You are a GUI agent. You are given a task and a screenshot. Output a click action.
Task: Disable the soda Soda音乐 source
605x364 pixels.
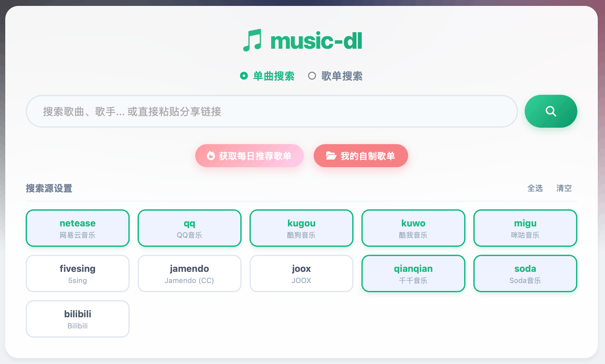coord(525,273)
